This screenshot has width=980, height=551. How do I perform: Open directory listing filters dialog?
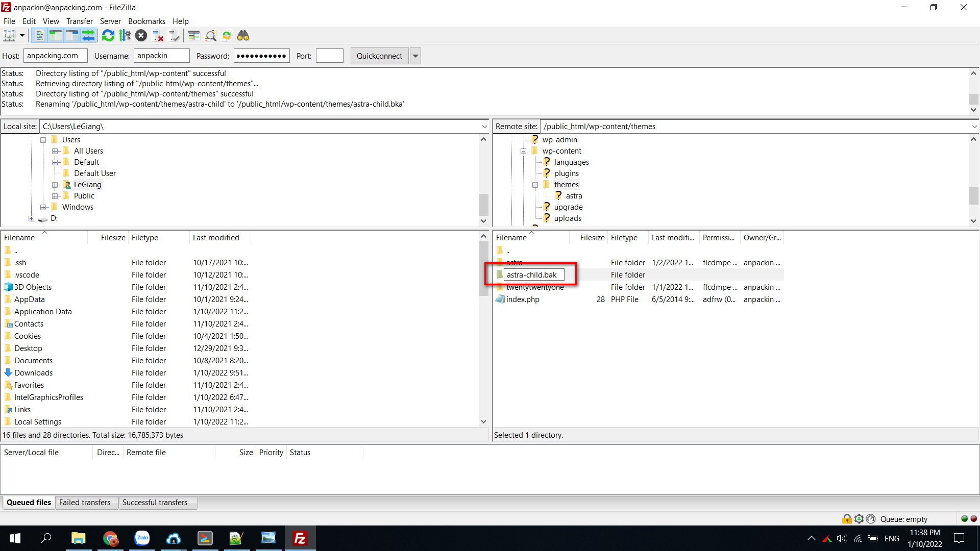194,36
